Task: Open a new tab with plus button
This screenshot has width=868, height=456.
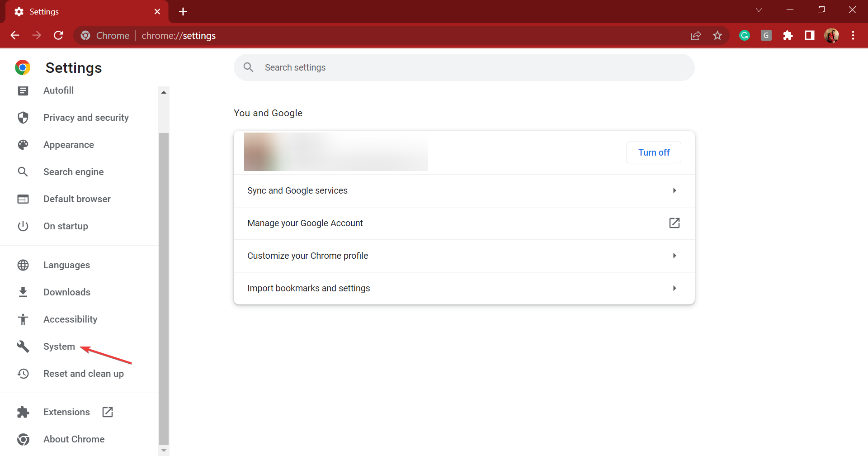Action: (183, 12)
